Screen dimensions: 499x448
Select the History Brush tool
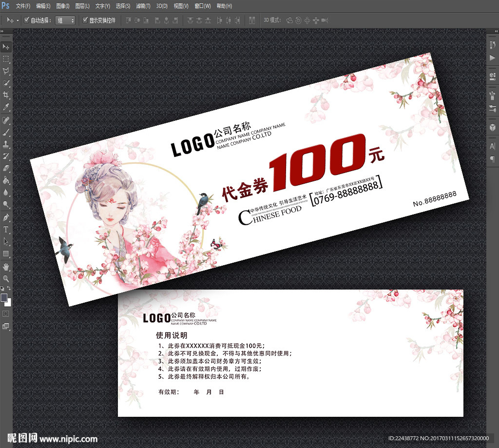point(6,156)
